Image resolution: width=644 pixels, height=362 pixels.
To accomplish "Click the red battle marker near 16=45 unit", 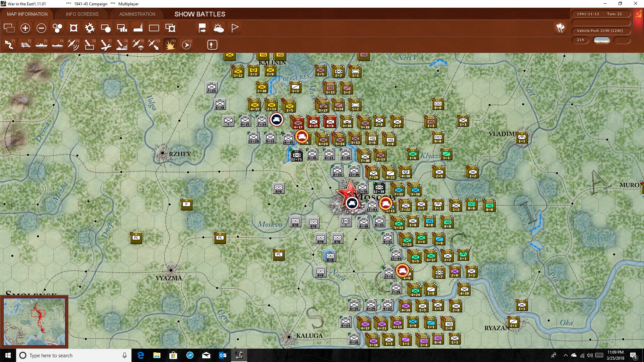I will [302, 136].
